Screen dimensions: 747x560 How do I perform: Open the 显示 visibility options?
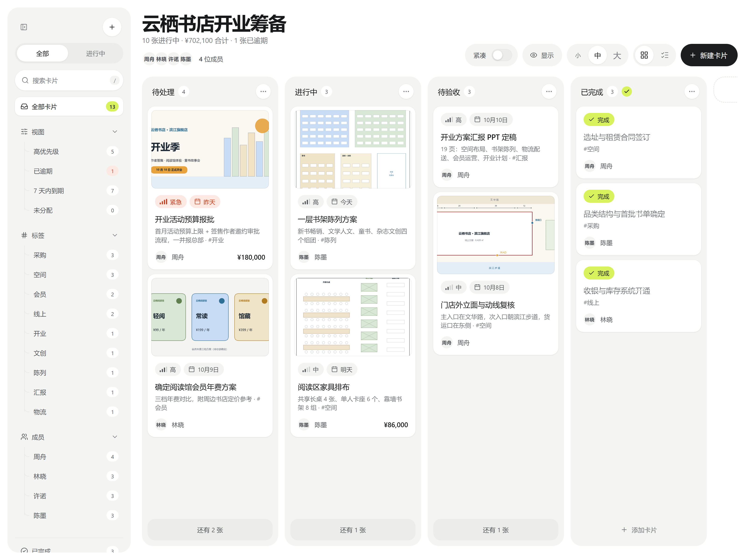(x=542, y=55)
